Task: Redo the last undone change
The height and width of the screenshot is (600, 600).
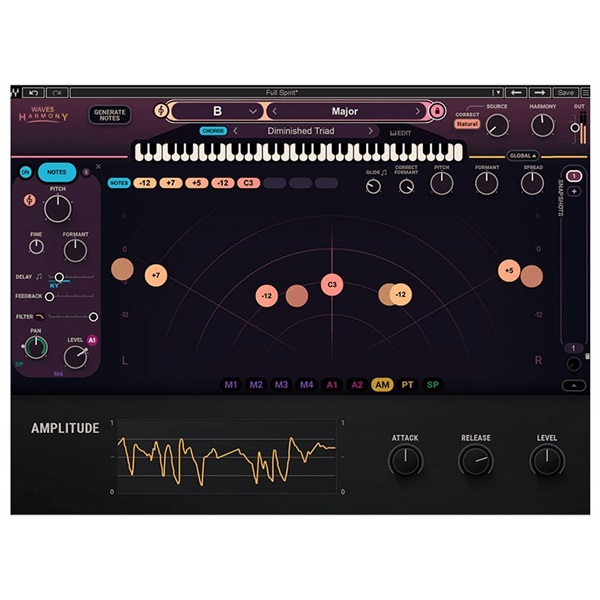Action: pyautogui.click(x=57, y=93)
